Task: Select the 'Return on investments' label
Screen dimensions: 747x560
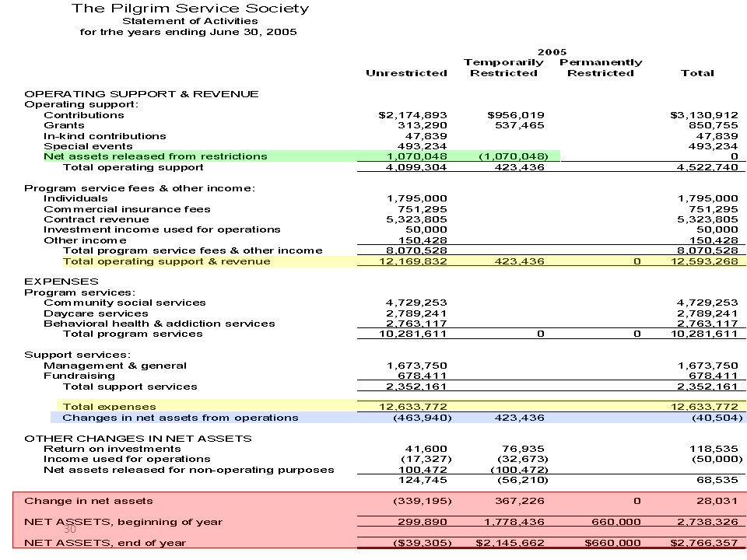Action: tap(112, 449)
